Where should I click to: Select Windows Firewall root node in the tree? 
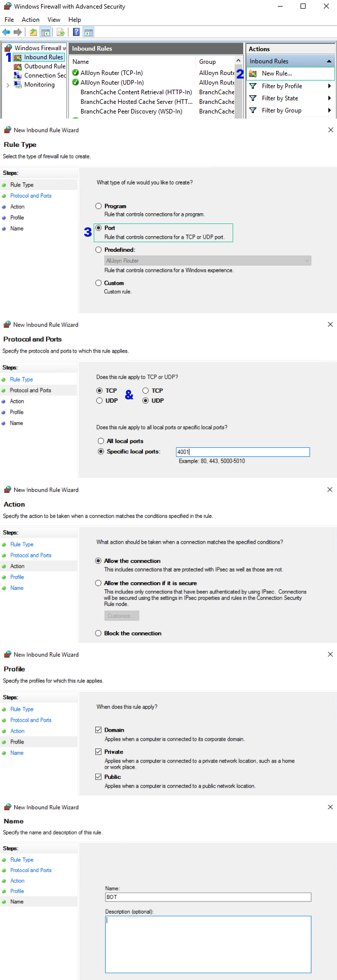[x=35, y=48]
